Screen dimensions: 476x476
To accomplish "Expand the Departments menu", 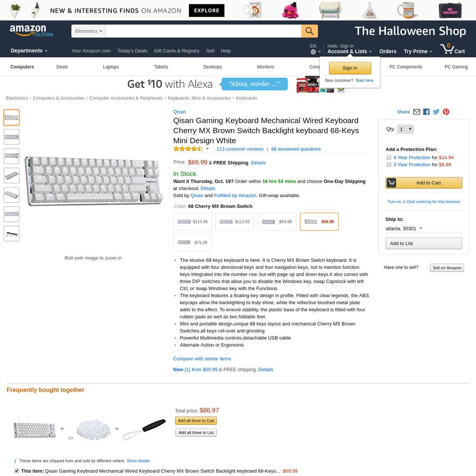I will pos(29,51).
